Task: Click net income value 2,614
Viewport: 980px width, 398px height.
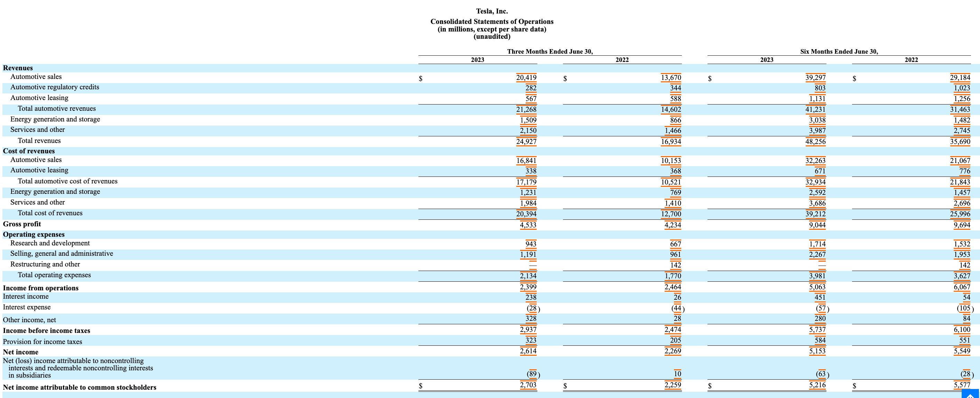Action: [528, 351]
